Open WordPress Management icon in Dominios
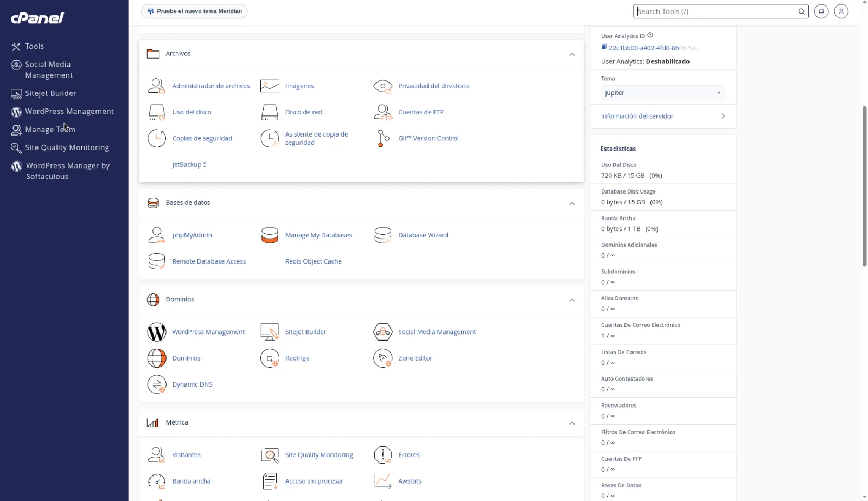 coord(157,332)
